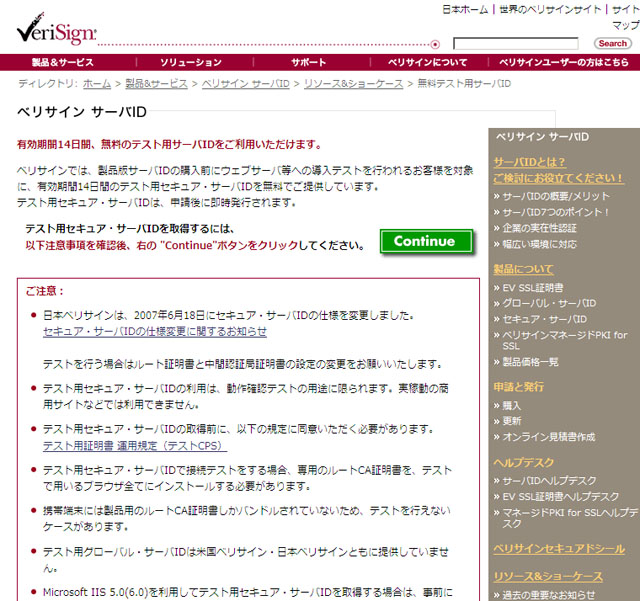This screenshot has width=640, height=601.
Task: Open テスト用証明書 運用規定 (テストCPS) link
Action: coord(135,446)
